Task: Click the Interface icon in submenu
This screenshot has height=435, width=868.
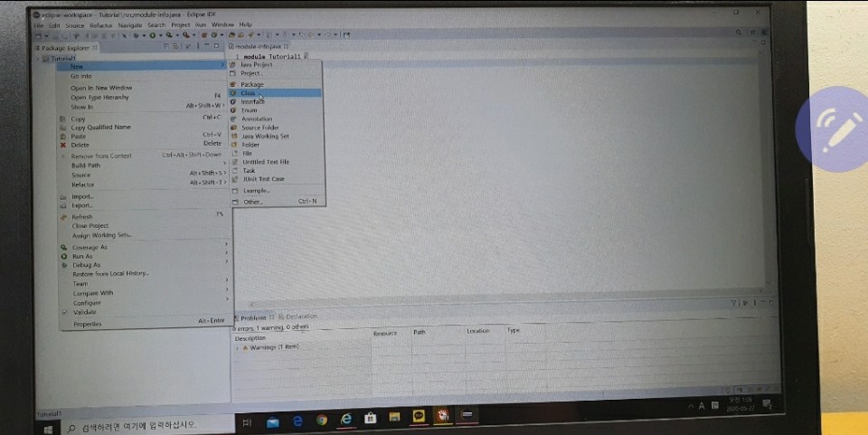Action: tap(233, 101)
